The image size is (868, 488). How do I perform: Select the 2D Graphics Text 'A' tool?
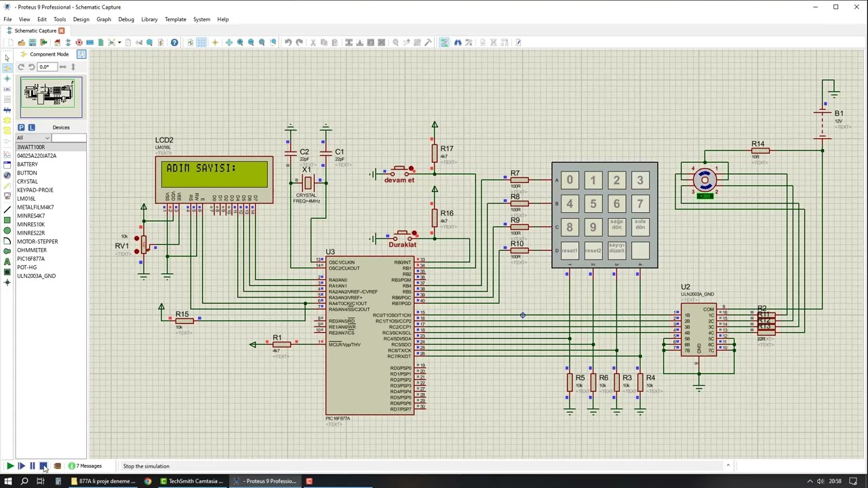coord(7,262)
